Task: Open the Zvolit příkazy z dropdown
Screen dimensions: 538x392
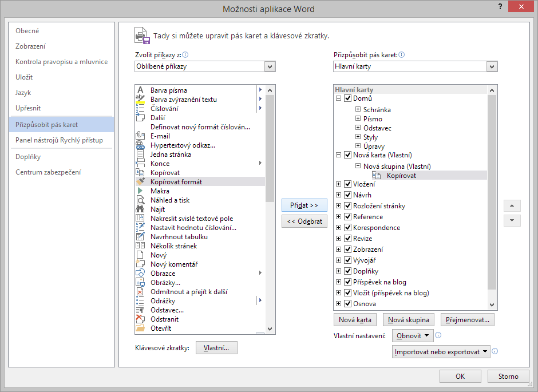Action: click(x=270, y=66)
